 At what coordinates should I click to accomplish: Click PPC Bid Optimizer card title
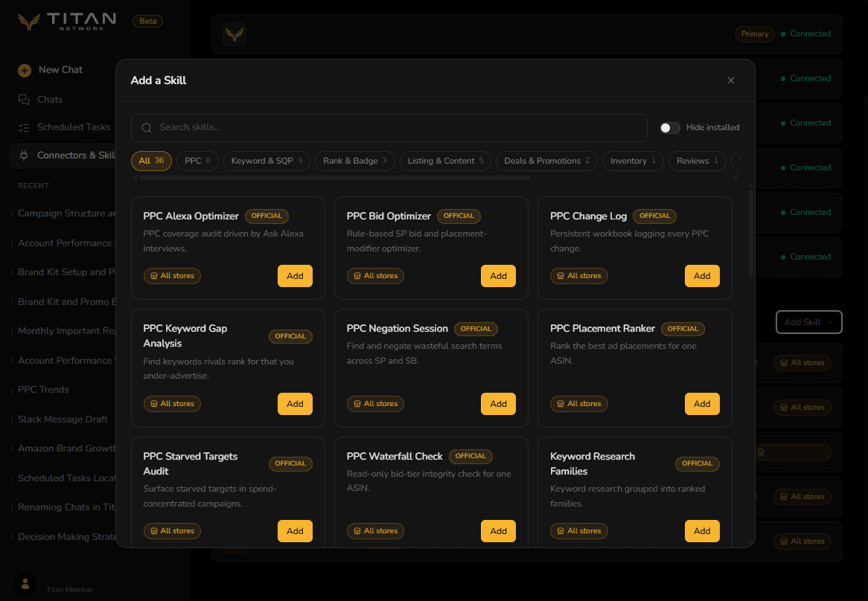389,216
